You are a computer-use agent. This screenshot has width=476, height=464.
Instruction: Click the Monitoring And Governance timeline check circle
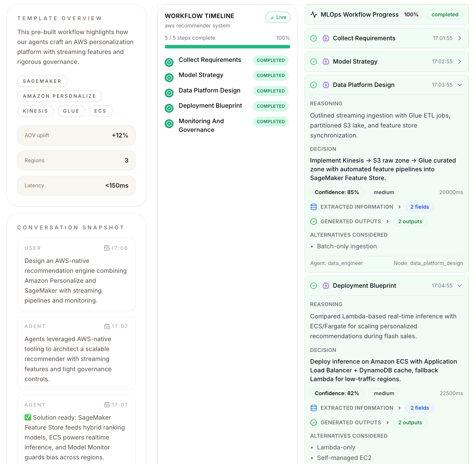point(169,124)
